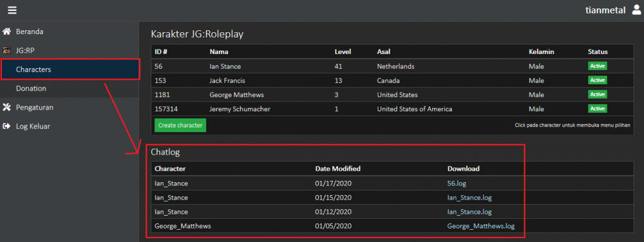Image resolution: width=644 pixels, height=242 pixels.
Task: Click the JG:RP game icon
Action: tap(6, 50)
